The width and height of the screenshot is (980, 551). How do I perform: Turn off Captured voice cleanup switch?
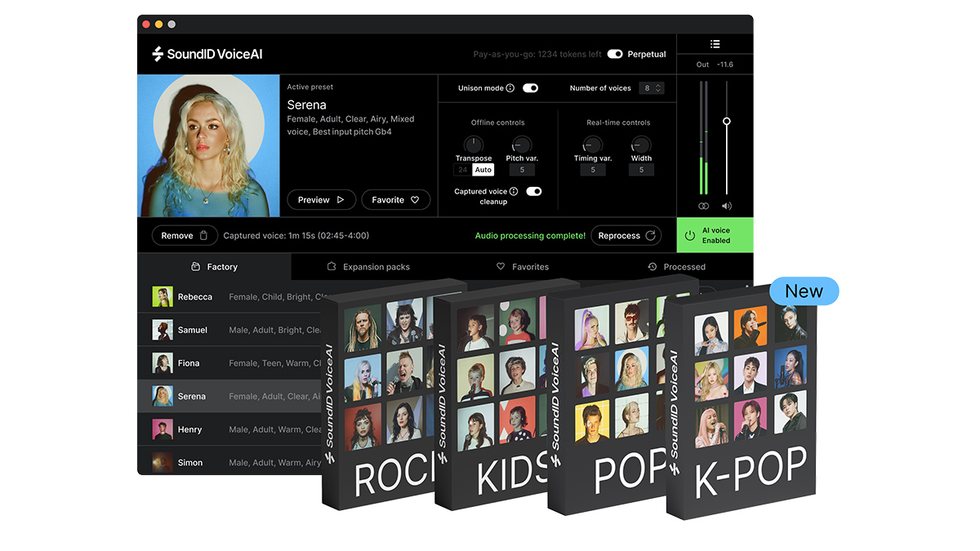click(534, 191)
